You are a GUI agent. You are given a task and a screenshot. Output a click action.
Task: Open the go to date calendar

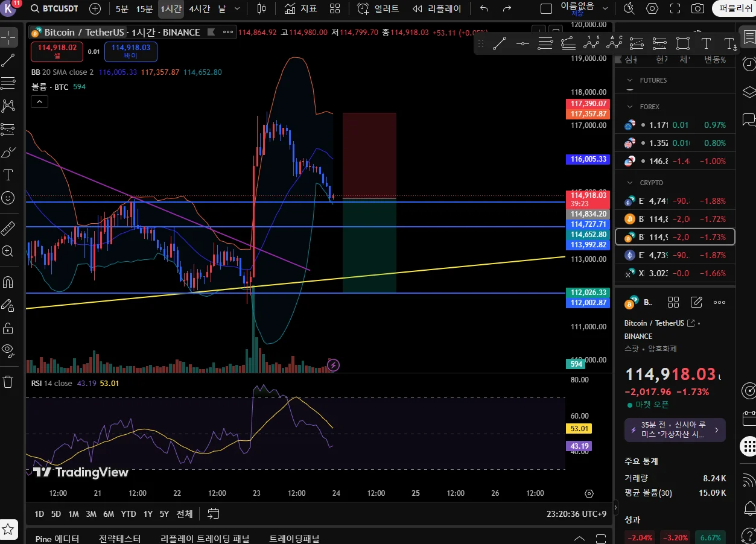pyautogui.click(x=213, y=514)
